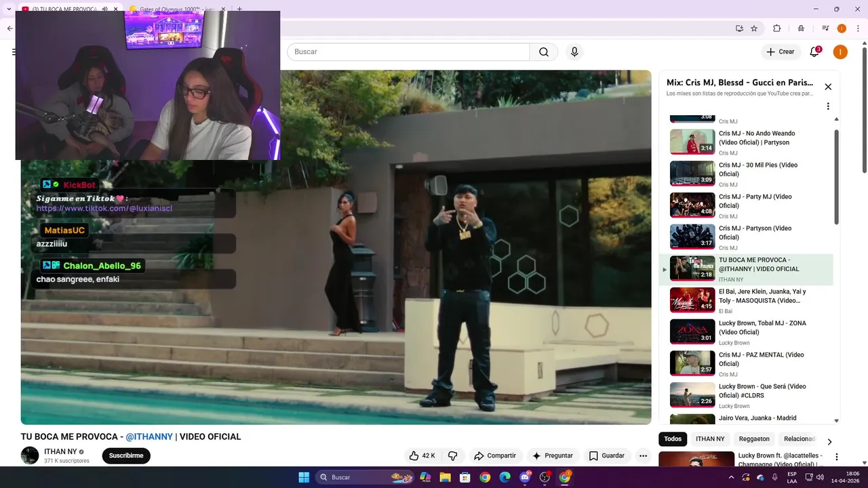Select the Reggaeton filter chip
Viewport: 868px width, 488px height.
(754, 439)
